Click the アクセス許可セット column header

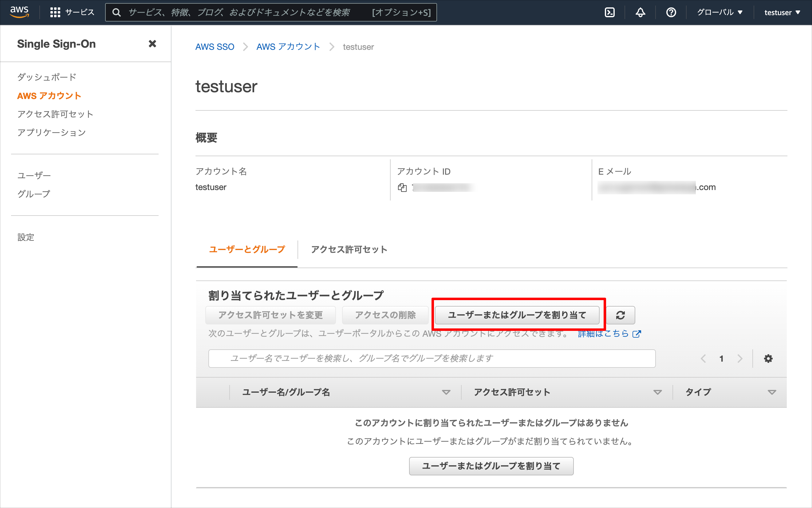pyautogui.click(x=512, y=392)
